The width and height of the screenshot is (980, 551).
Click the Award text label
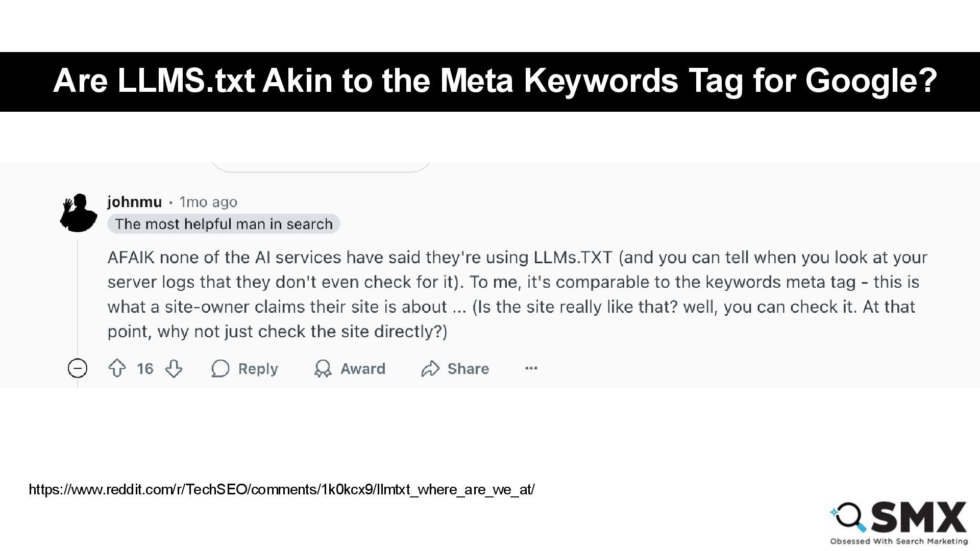[363, 369]
